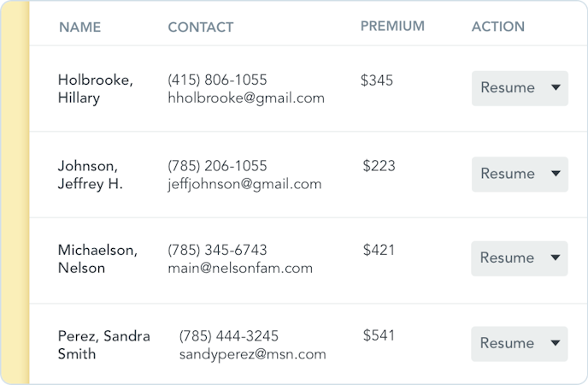Click the Contact column header
The height and width of the screenshot is (385, 588).
[201, 27]
